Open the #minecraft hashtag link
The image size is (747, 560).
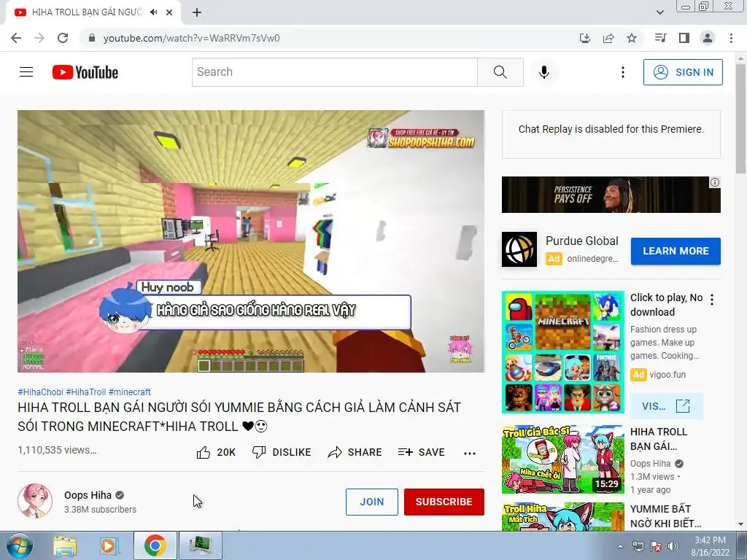(x=130, y=392)
